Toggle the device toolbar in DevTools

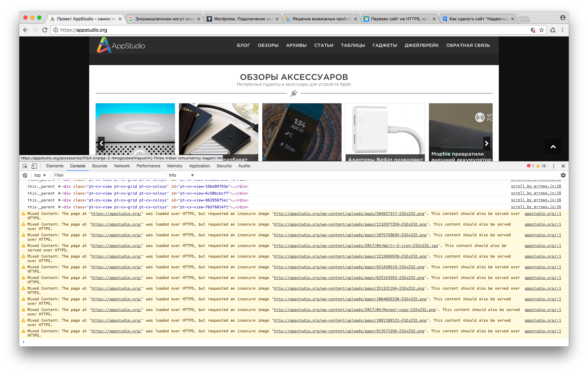pyautogui.click(x=34, y=166)
